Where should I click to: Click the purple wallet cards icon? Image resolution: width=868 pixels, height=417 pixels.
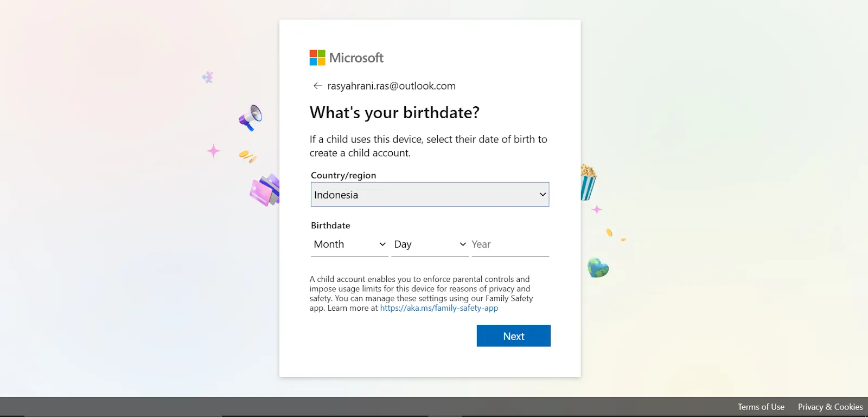click(265, 190)
